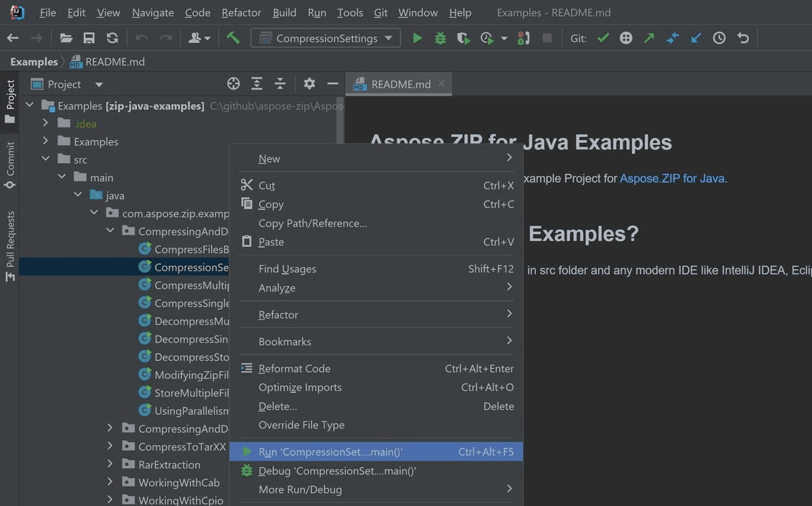Image resolution: width=812 pixels, height=506 pixels.
Task: Collapse the src folder
Action: tap(46, 159)
